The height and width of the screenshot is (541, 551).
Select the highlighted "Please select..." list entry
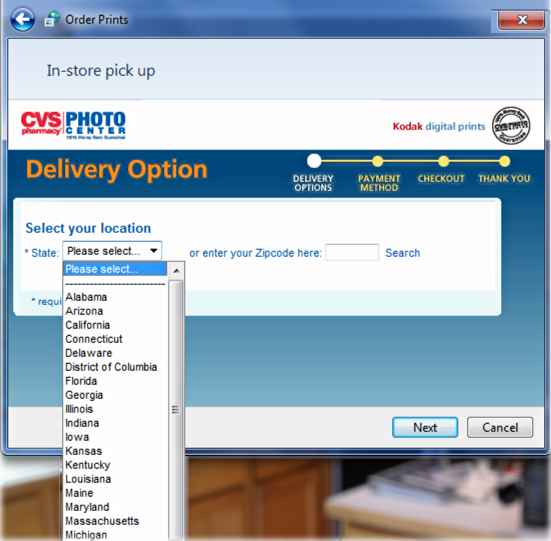coord(115,269)
